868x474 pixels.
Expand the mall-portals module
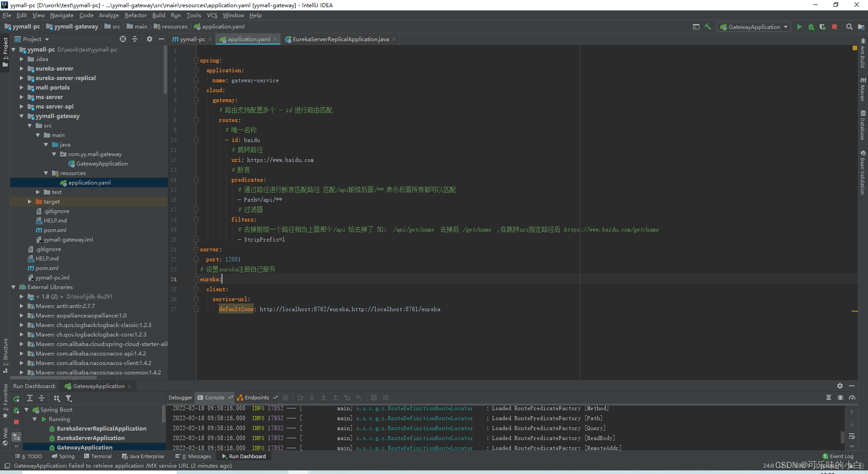tap(21, 88)
